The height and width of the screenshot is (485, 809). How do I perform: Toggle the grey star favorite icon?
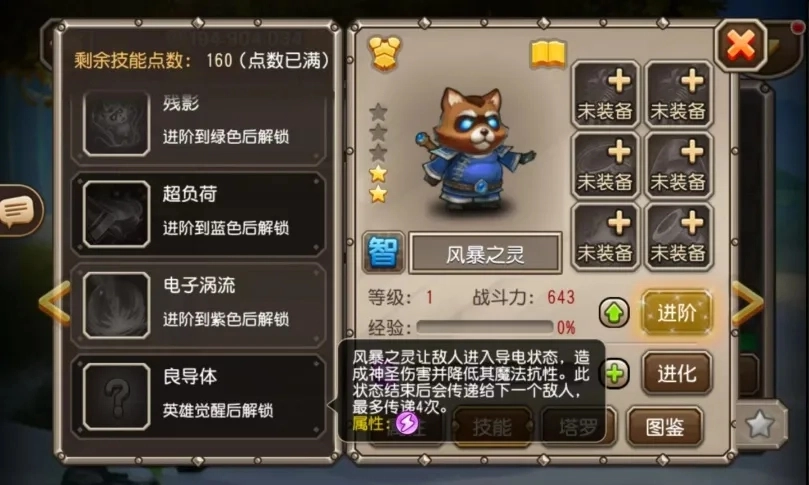(x=761, y=425)
